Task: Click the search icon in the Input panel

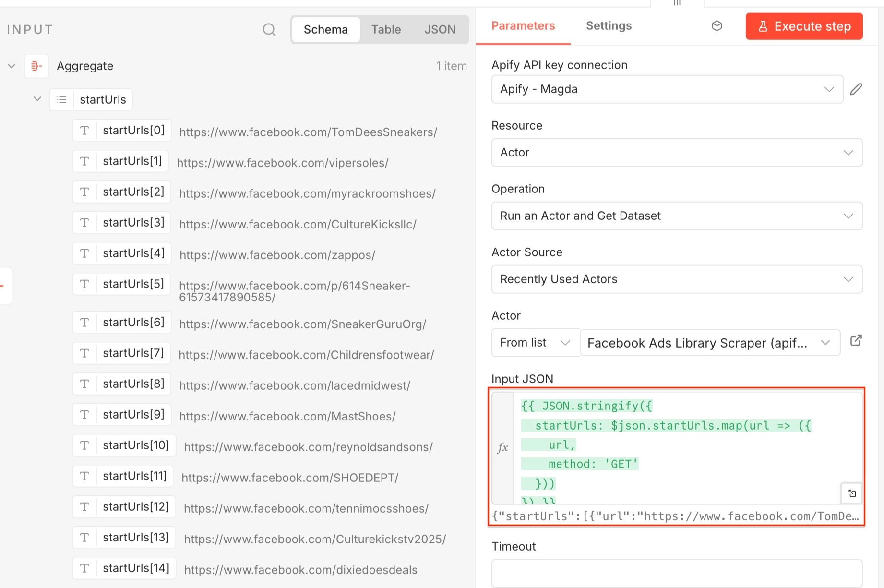Action: [x=269, y=29]
